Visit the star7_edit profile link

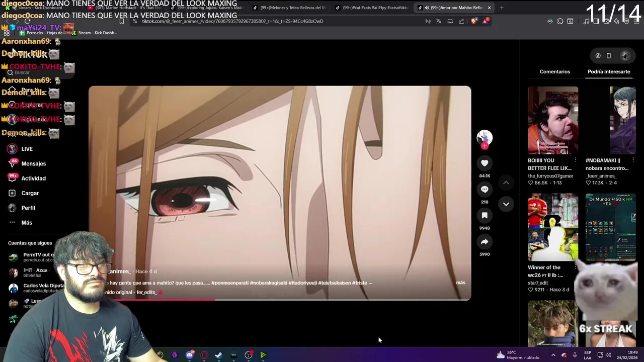point(538,283)
